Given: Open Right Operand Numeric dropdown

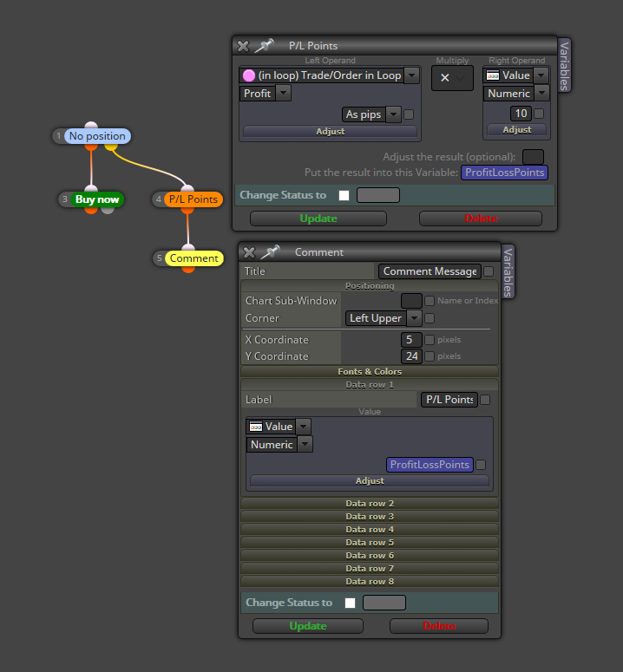Looking at the screenshot, I should (542, 93).
